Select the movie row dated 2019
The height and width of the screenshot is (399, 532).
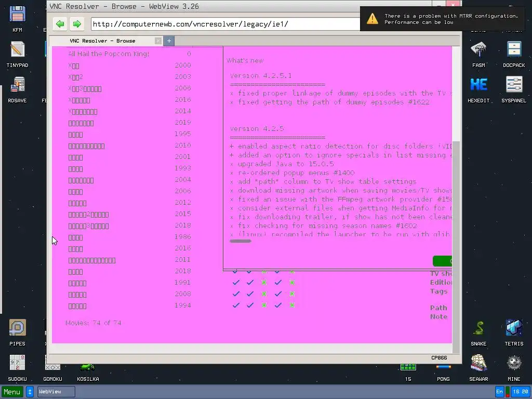129,123
